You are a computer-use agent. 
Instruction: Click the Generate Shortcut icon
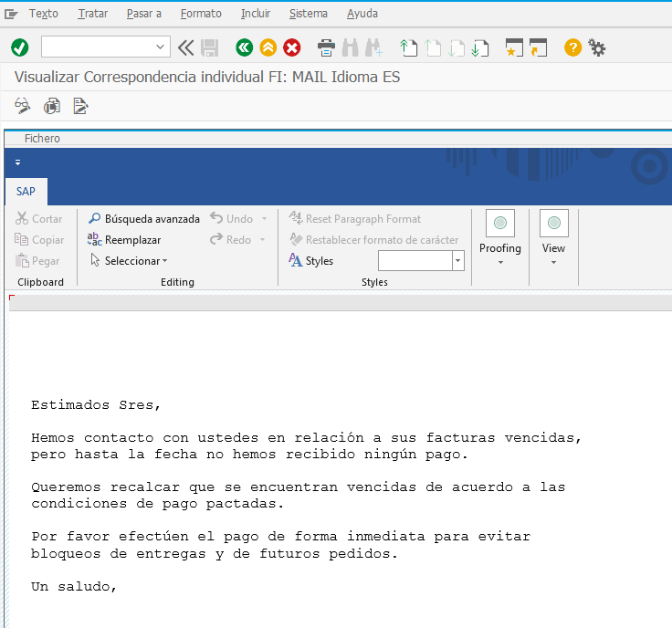click(539, 47)
